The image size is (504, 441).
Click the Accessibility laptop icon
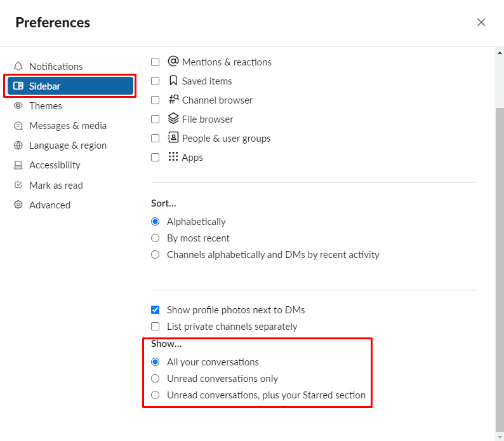(18, 165)
